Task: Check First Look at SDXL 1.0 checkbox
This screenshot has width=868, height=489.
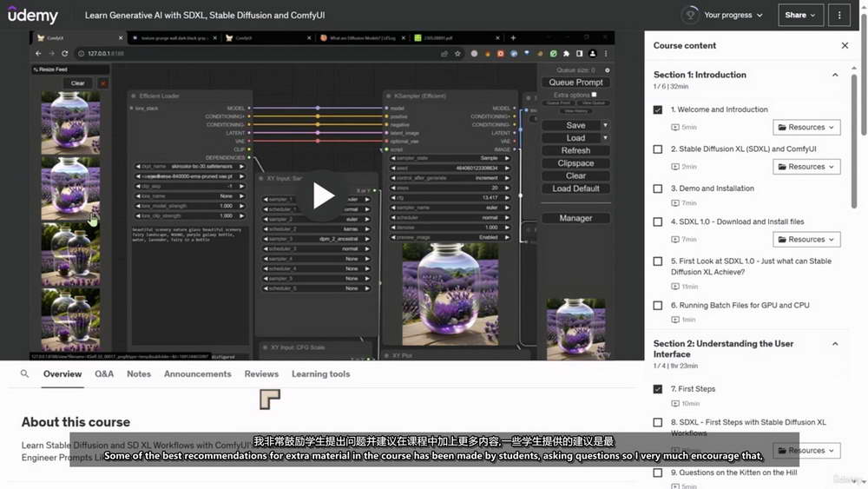Action: coord(658,261)
